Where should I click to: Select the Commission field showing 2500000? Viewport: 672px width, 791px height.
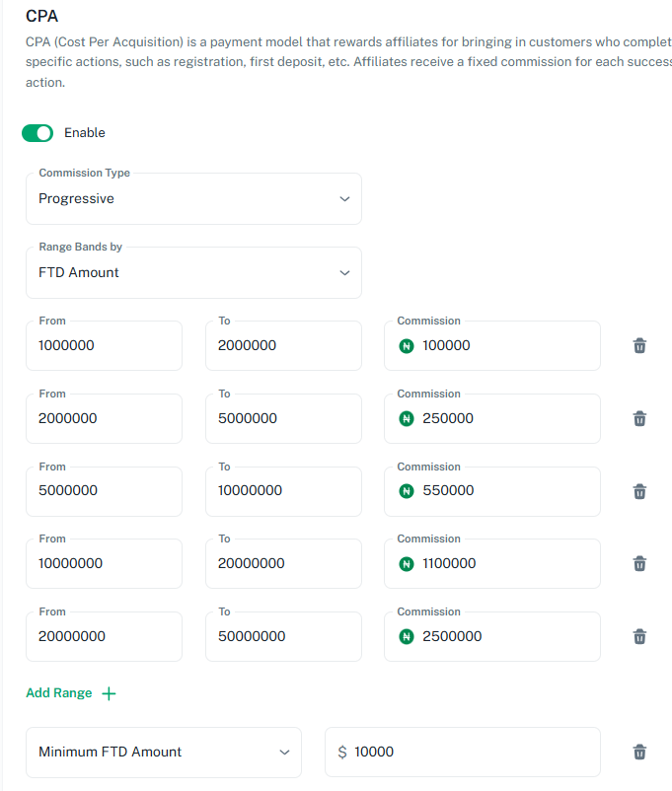click(x=503, y=637)
